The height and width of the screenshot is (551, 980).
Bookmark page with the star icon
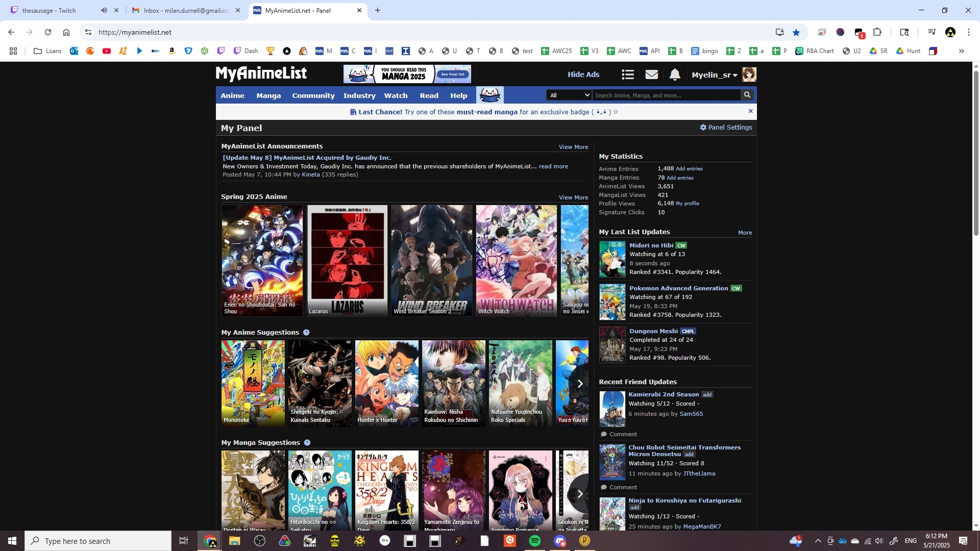[x=796, y=32]
